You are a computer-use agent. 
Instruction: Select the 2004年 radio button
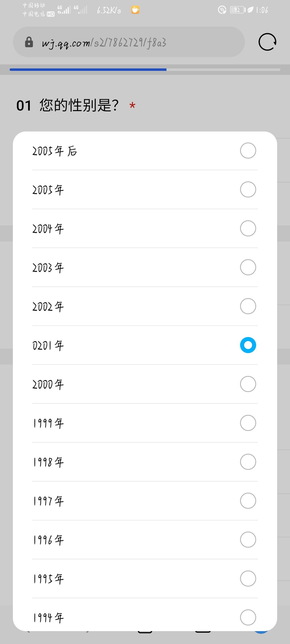(x=248, y=228)
